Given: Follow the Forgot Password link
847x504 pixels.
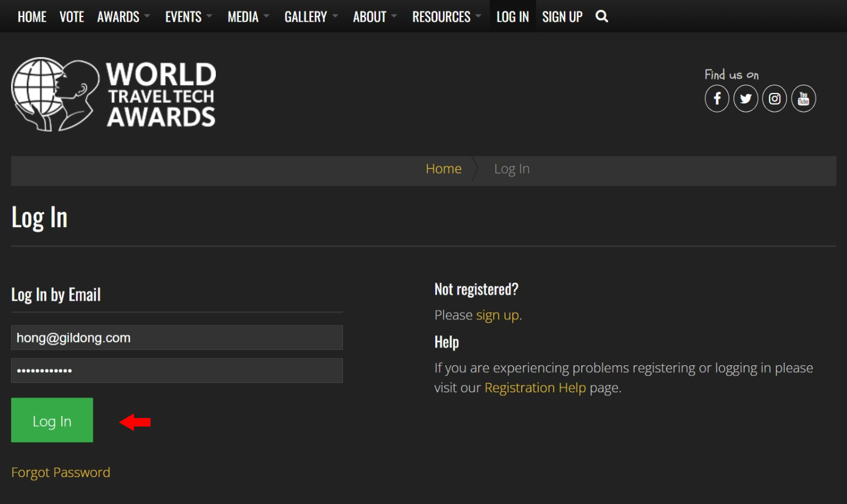Looking at the screenshot, I should pyautogui.click(x=61, y=472).
